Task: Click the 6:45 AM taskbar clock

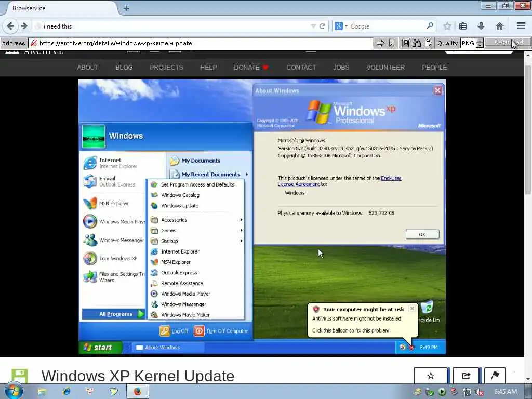Action: pyautogui.click(x=505, y=392)
